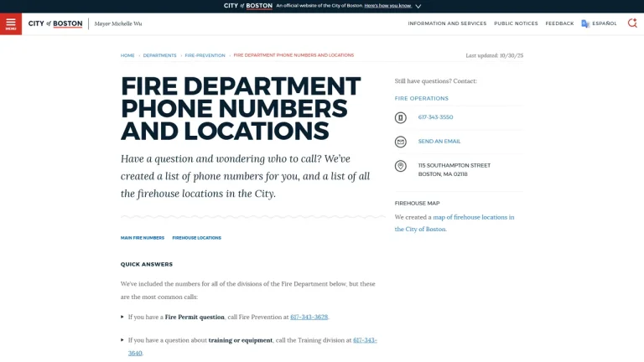Expand the official website banner chevron
This screenshot has height=362, width=644.
(x=418, y=6)
